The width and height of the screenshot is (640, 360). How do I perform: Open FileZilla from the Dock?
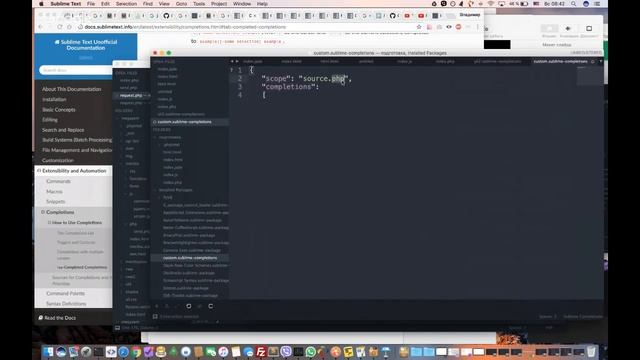[x=261, y=351]
